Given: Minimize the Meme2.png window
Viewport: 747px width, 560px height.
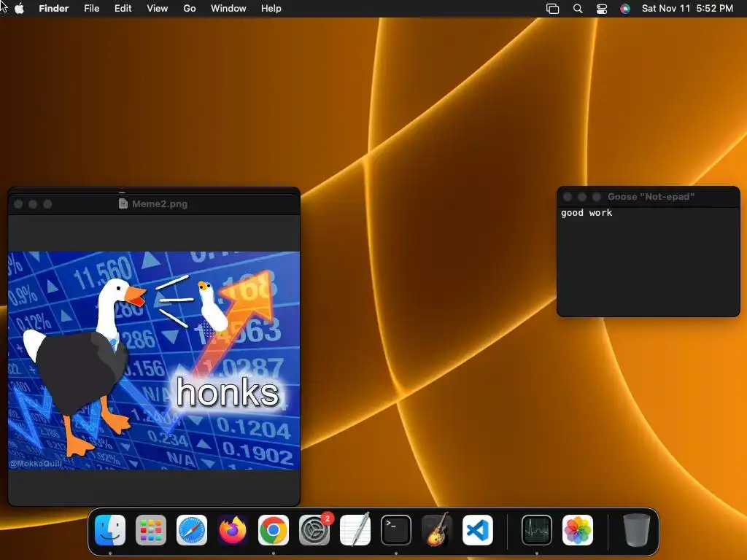Looking at the screenshot, I should [33, 204].
